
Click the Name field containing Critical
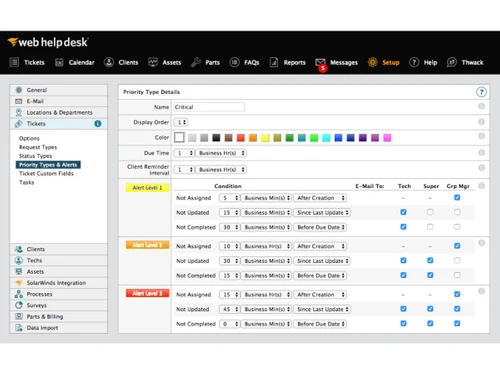pos(209,107)
